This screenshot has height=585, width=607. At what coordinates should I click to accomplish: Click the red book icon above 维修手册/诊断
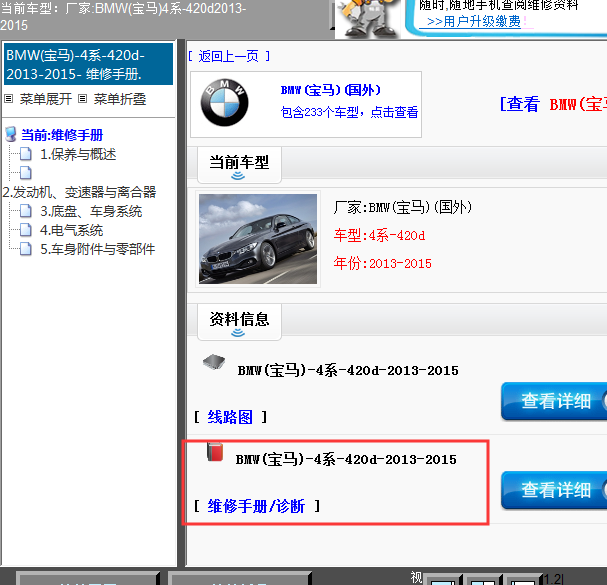215,452
